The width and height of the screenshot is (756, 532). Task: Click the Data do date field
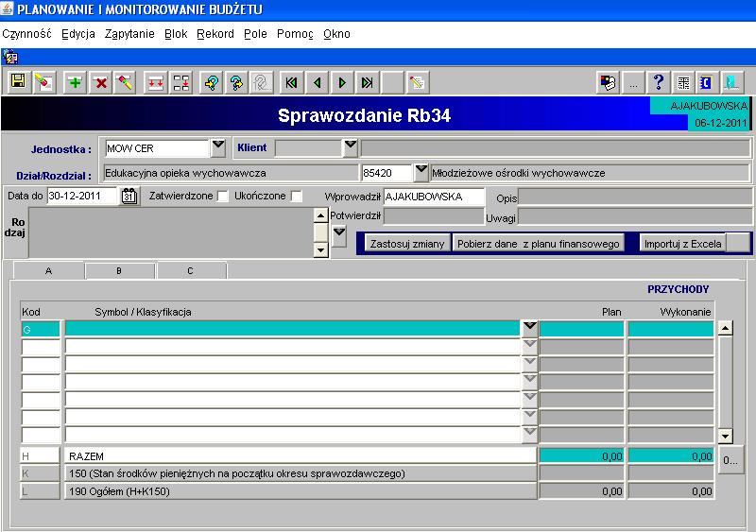pyautogui.click(x=82, y=196)
